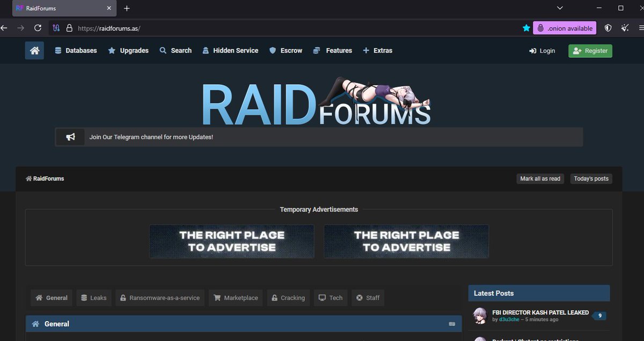Image resolution: width=644 pixels, height=341 pixels.
Task: Select the Staff category tab
Action: (368, 298)
